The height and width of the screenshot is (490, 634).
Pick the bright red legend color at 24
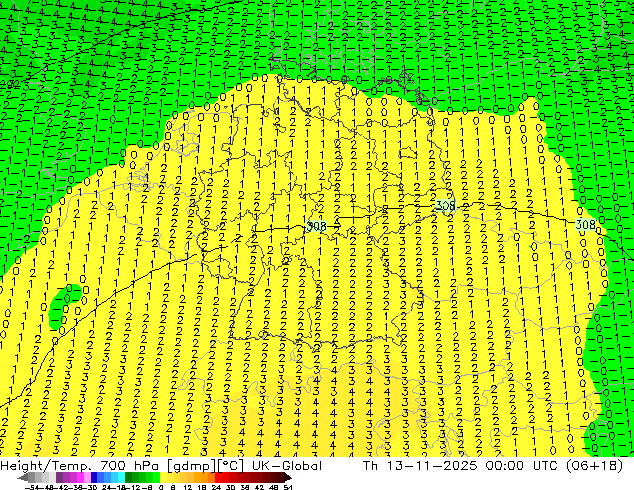tap(218, 477)
